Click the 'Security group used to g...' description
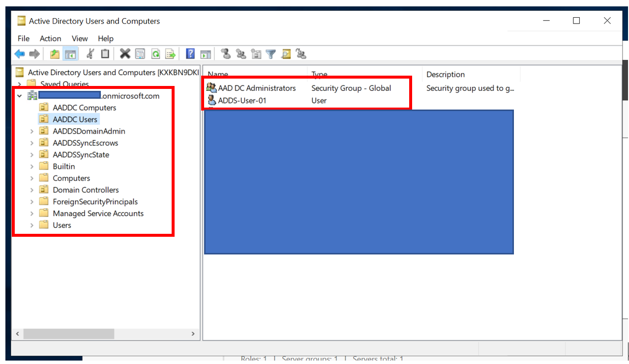 [470, 88]
